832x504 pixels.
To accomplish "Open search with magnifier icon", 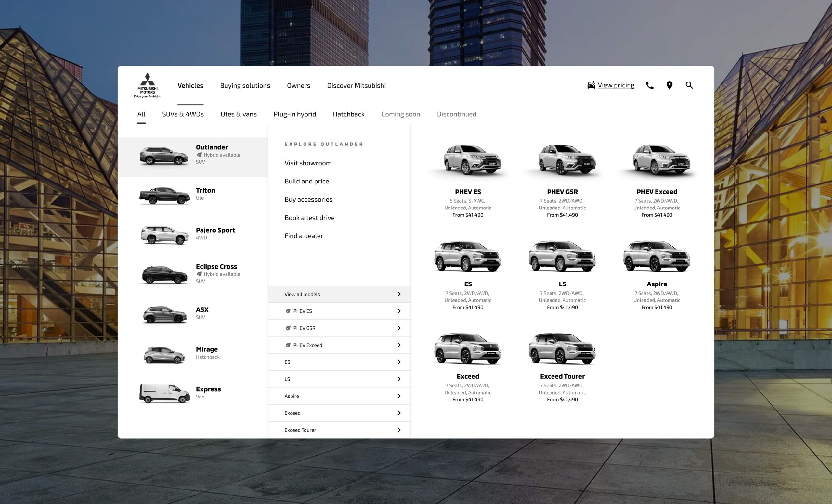I will [x=689, y=85].
